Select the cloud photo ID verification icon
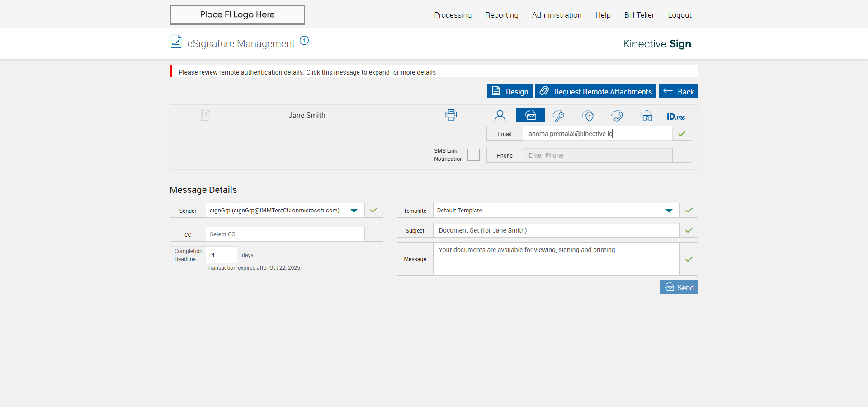This screenshot has width=868, height=407. coord(646,116)
